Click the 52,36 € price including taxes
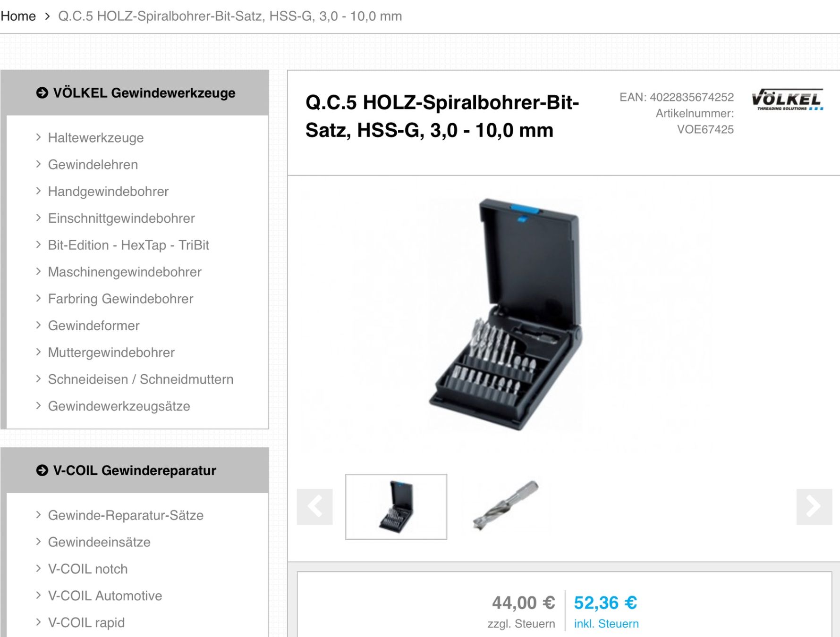 (x=605, y=603)
